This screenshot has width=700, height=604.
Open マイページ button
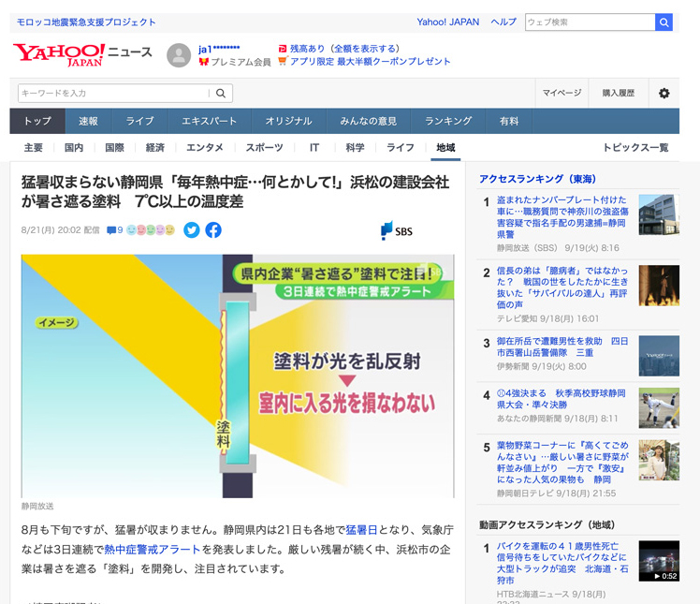point(561,93)
